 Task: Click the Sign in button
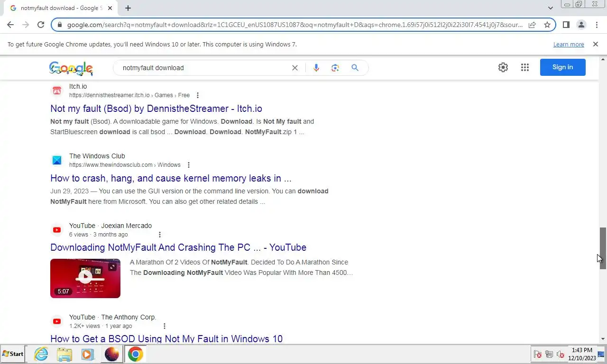point(562,67)
